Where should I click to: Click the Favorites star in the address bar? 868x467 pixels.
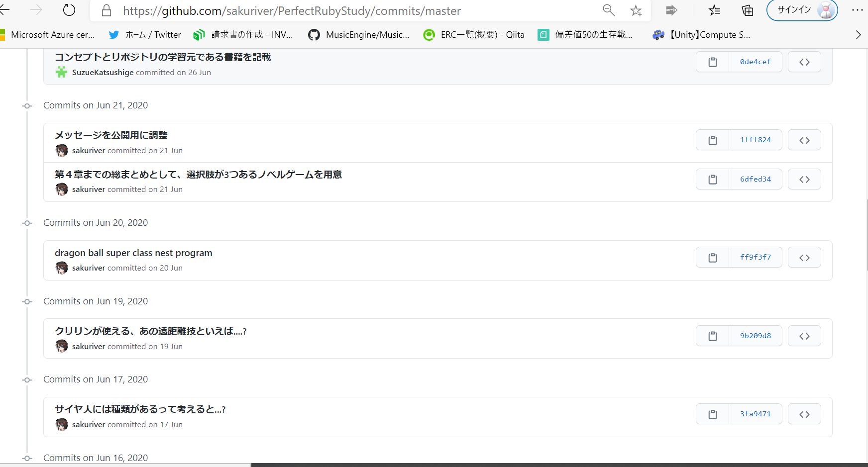(636, 10)
